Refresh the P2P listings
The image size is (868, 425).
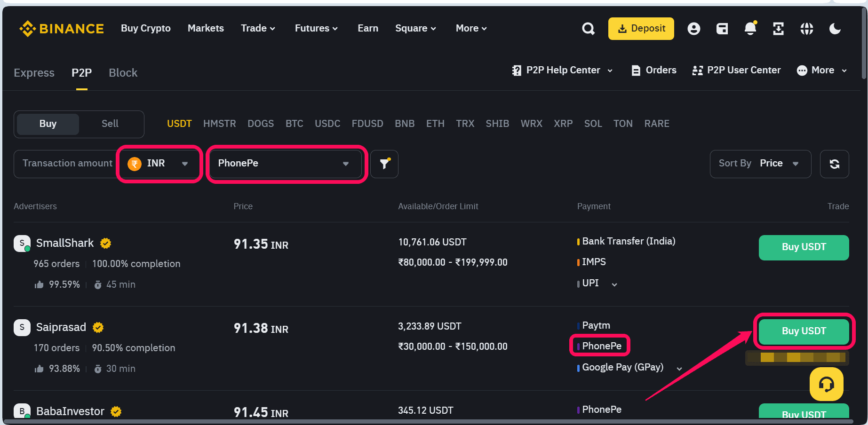pos(835,164)
